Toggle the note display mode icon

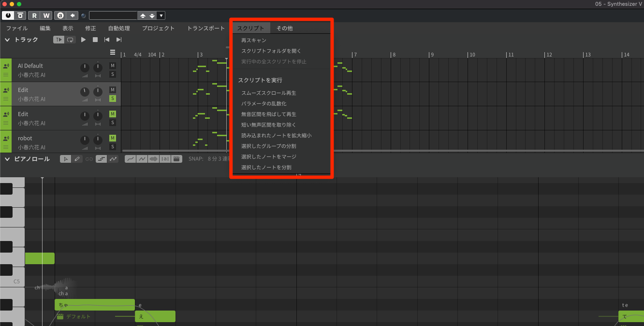point(101,159)
